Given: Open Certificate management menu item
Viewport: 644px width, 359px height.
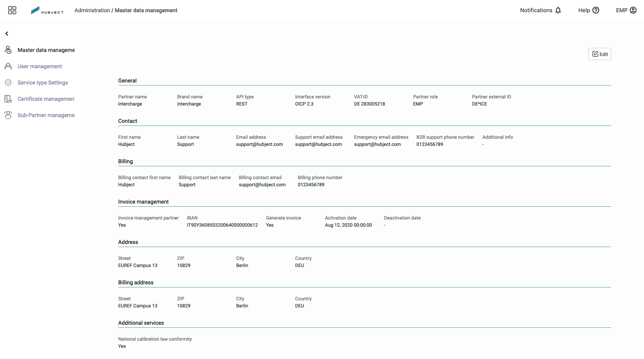Looking at the screenshot, I should tap(46, 99).
